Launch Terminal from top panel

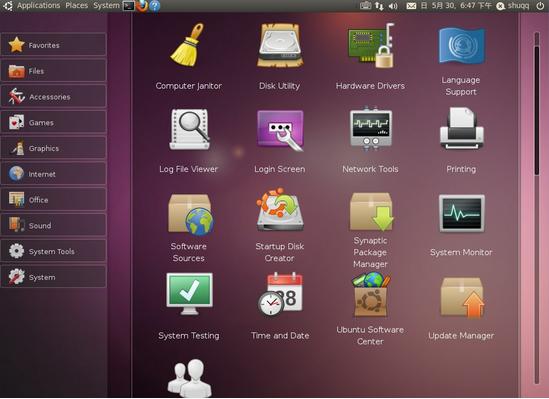128,6
